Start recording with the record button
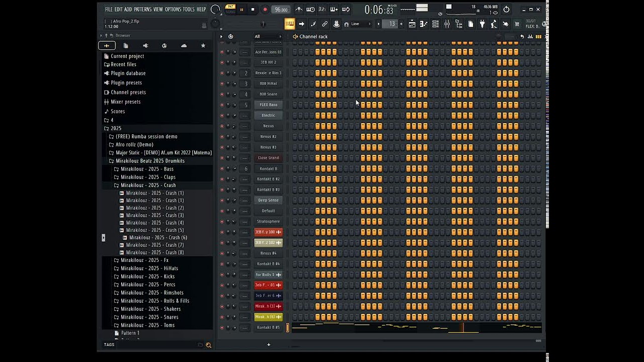The height and width of the screenshot is (362, 644). pyautogui.click(x=265, y=10)
